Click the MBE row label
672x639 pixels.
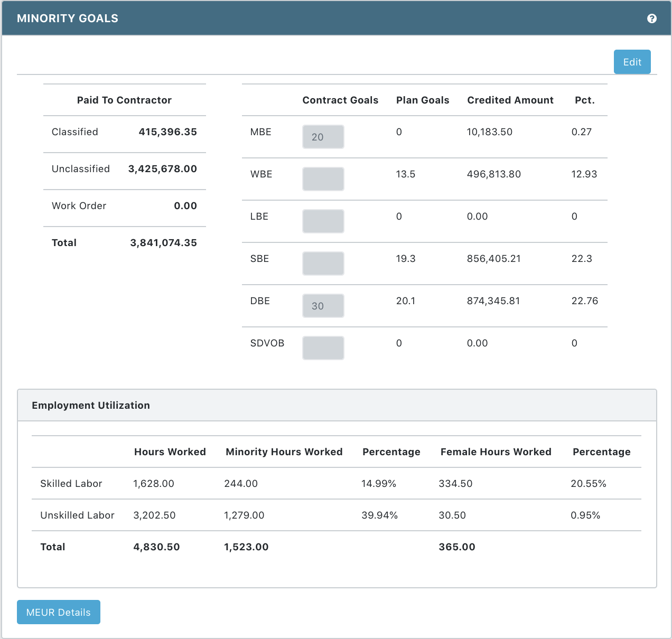261,132
